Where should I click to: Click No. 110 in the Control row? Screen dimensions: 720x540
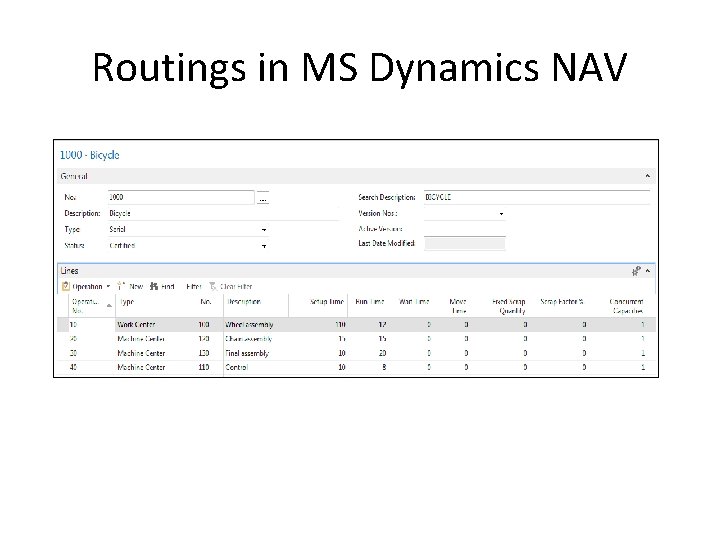click(x=204, y=367)
